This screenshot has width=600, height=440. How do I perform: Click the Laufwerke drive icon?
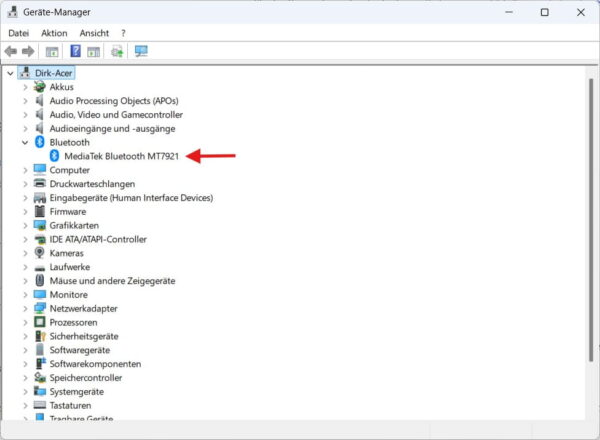(x=39, y=267)
